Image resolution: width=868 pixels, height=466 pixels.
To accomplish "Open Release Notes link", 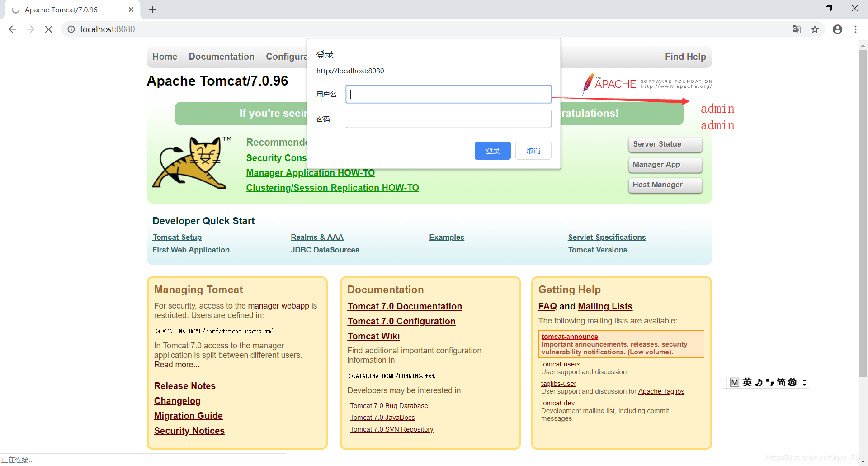I will click(184, 386).
